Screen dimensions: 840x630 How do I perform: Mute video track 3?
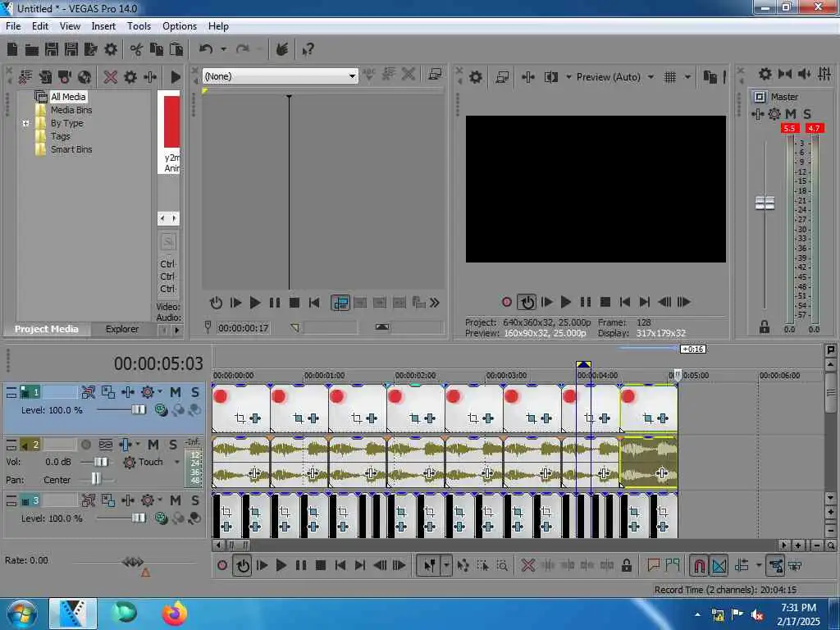[x=176, y=500]
